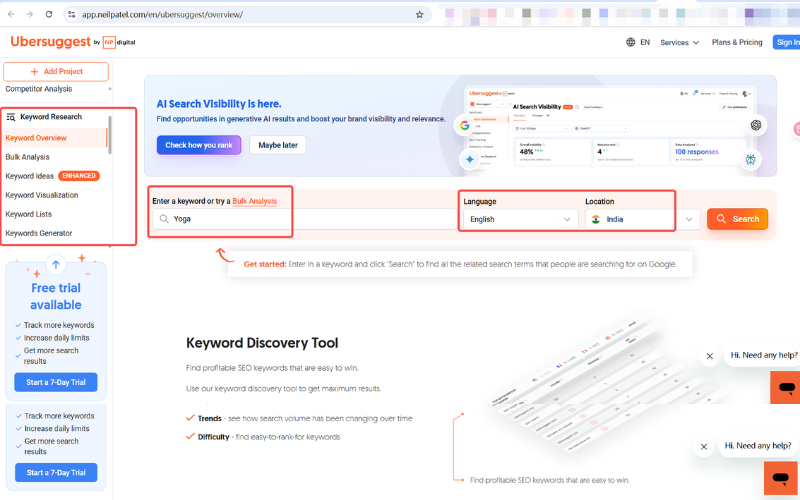Follow the Bulk Analysis link above keyword field

(x=254, y=201)
